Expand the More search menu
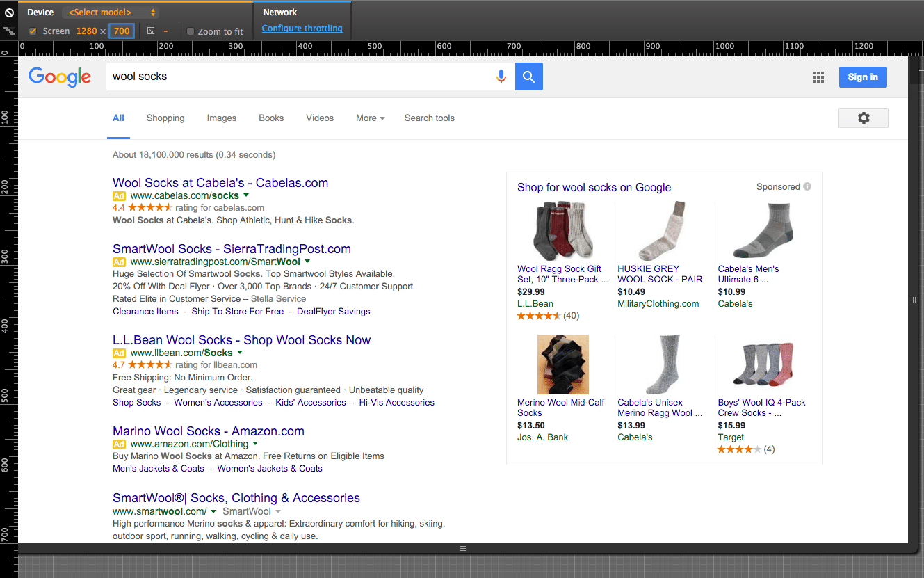The image size is (924, 578). (x=370, y=118)
